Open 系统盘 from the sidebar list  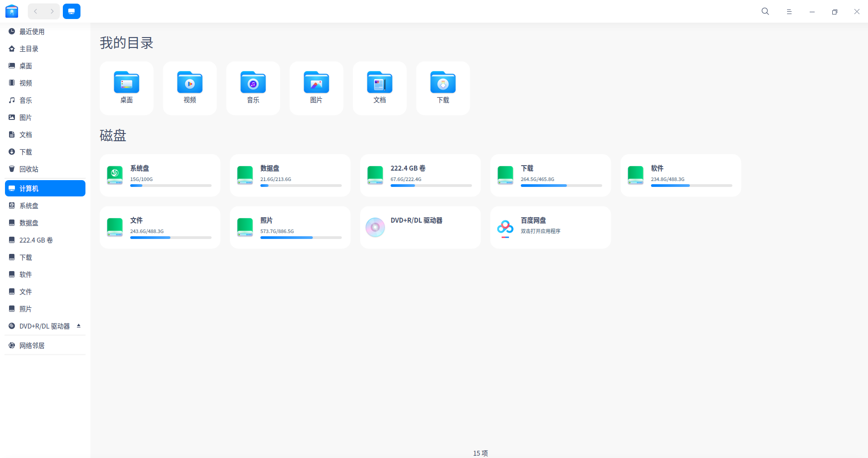coord(45,205)
